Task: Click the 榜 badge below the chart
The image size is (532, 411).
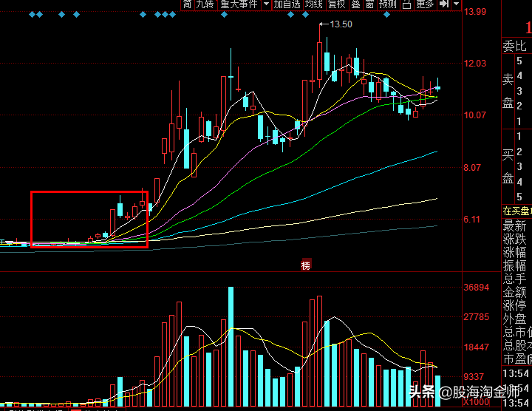Action: (x=306, y=265)
